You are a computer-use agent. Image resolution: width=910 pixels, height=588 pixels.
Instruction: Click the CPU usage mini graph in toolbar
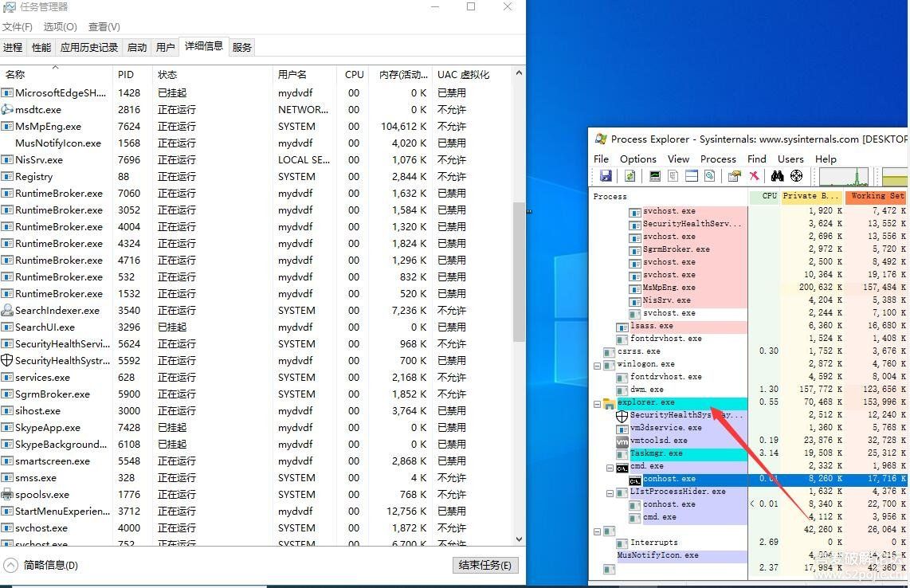tap(844, 176)
